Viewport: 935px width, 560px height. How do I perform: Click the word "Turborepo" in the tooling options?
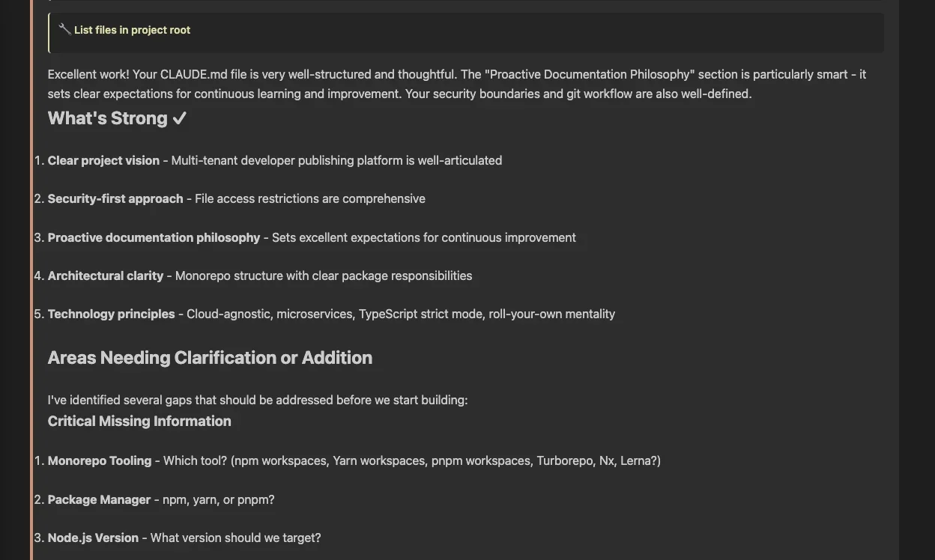565,460
